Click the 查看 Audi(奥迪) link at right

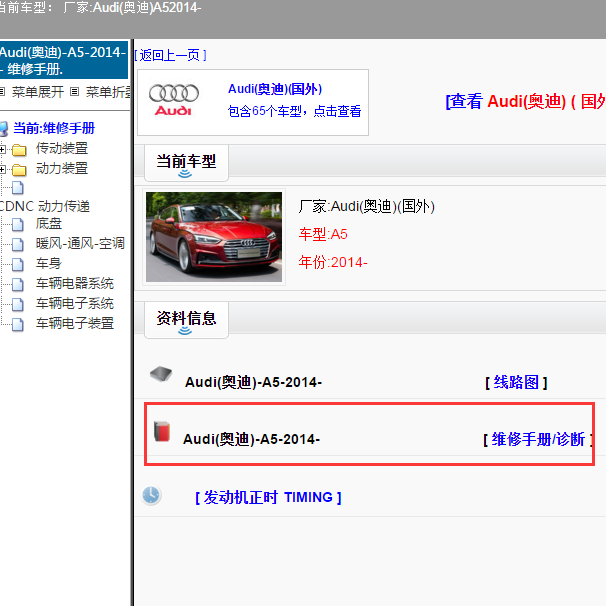526,102
